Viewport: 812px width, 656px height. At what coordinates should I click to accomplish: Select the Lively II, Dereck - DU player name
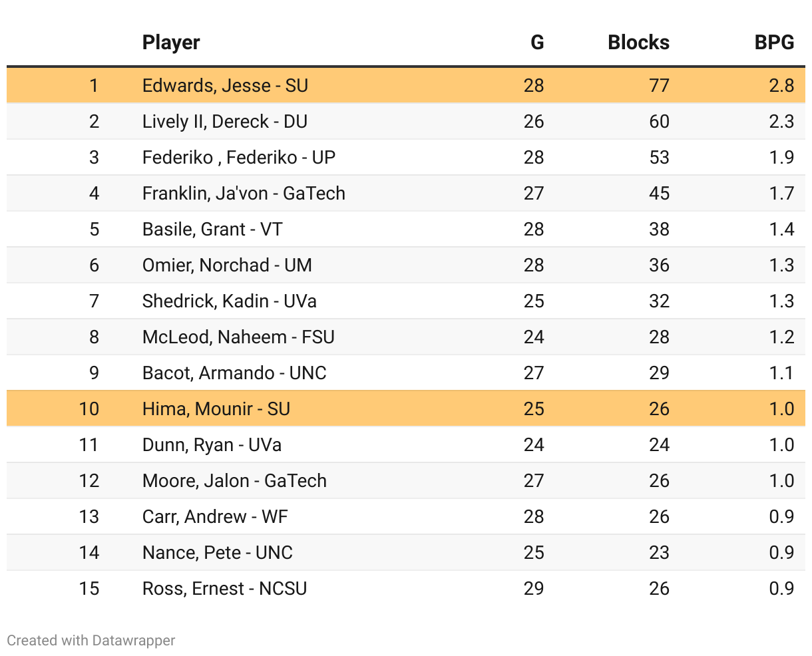pos(225,122)
